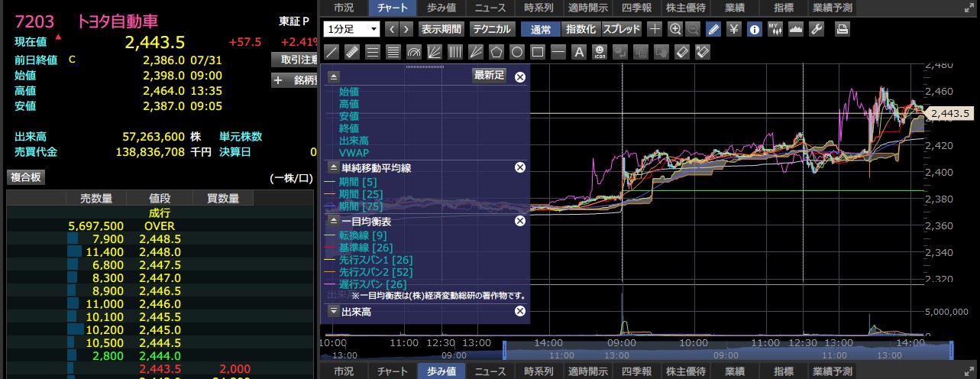This screenshot has height=379, width=980.
Task: Open the 時系列 tab in bottom bar
Action: click(539, 371)
